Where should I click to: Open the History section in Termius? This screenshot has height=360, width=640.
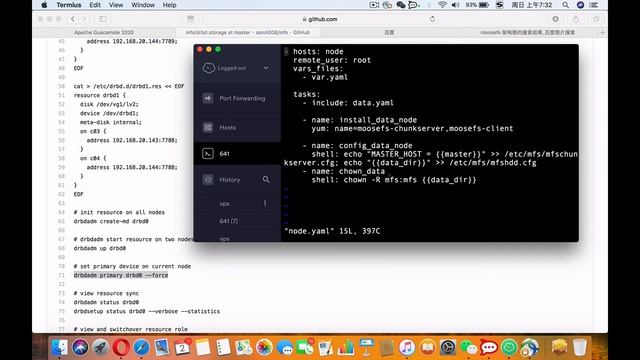pyautogui.click(x=229, y=180)
